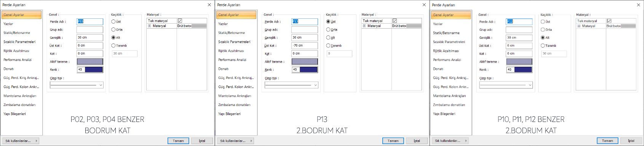Open Mantolama Ankrajları in P03 dialog
This screenshot has width=644, height=146.
[22, 96]
